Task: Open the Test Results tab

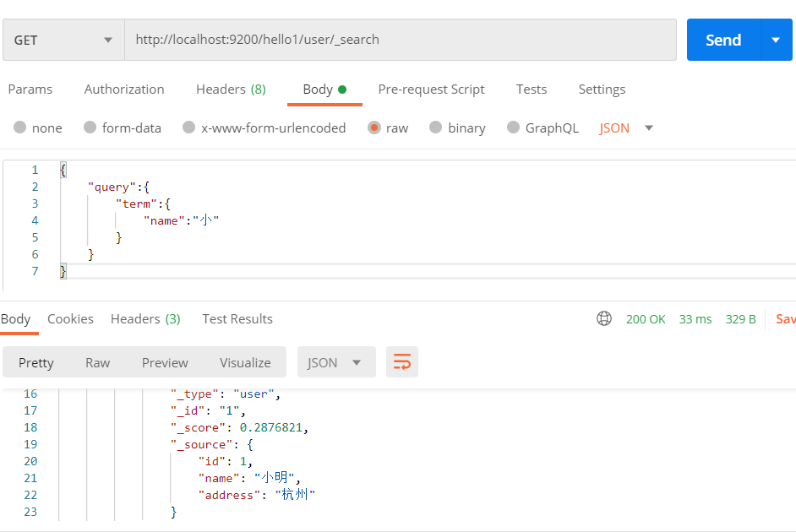Action: pos(237,319)
